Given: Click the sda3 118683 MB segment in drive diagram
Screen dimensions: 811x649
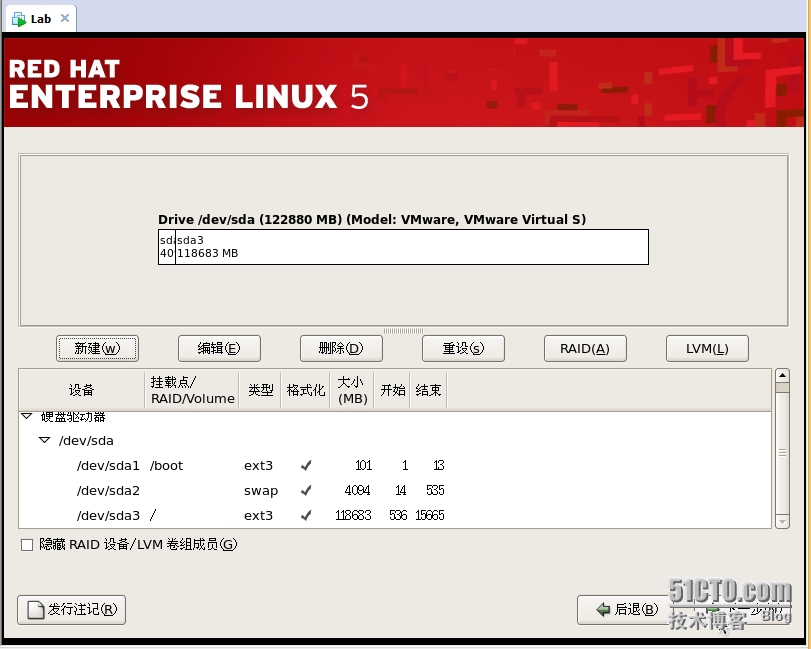Looking at the screenshot, I should click(x=412, y=247).
